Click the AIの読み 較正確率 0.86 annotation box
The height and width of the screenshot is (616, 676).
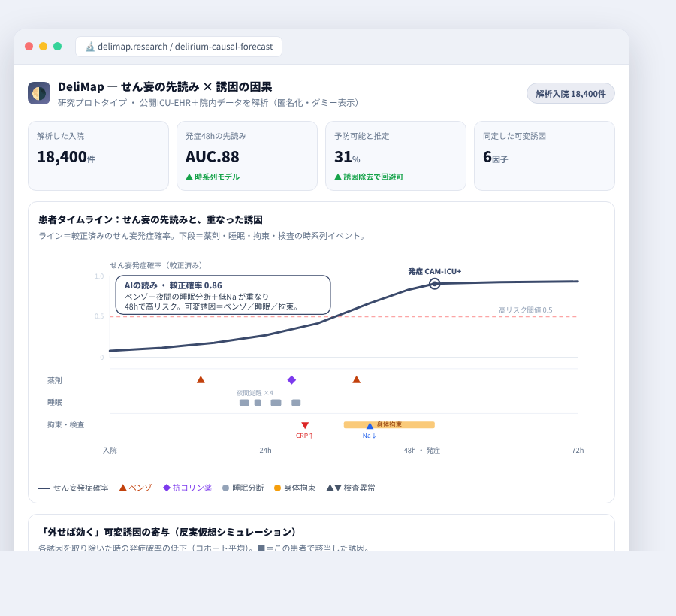pos(223,294)
